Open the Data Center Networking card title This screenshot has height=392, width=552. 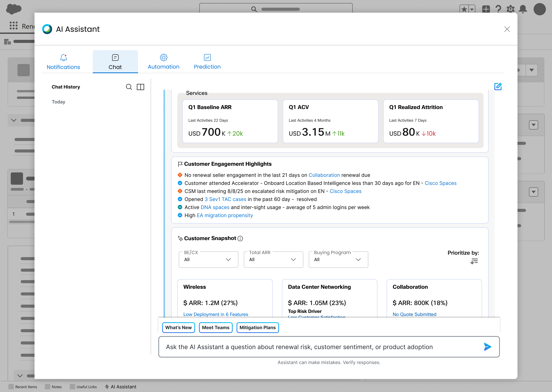319,287
